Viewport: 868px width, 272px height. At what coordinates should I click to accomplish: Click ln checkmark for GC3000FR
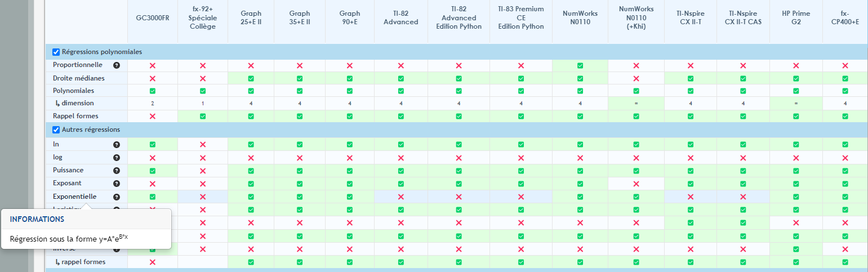(153, 145)
